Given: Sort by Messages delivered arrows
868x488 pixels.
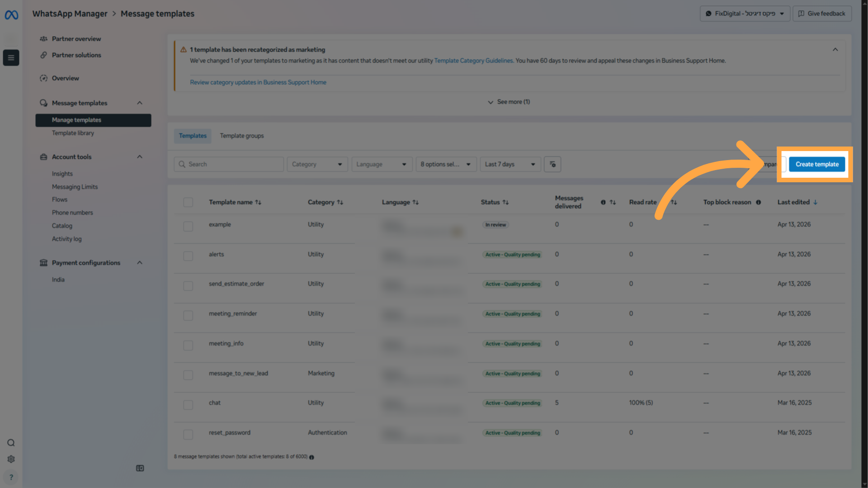Looking at the screenshot, I should point(613,202).
